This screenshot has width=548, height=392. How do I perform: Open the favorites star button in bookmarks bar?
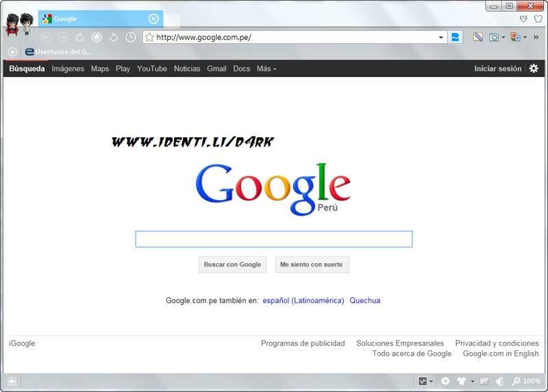coord(12,52)
